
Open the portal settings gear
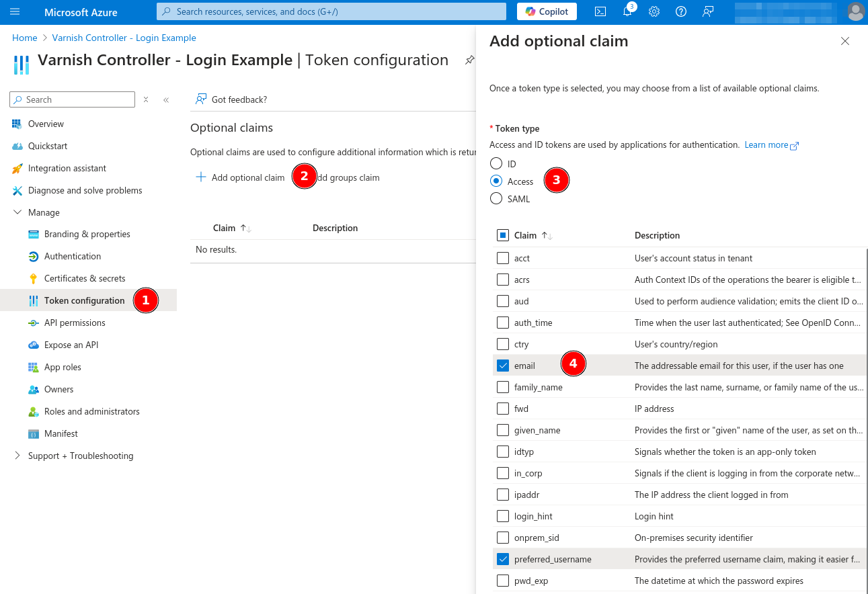coord(654,11)
